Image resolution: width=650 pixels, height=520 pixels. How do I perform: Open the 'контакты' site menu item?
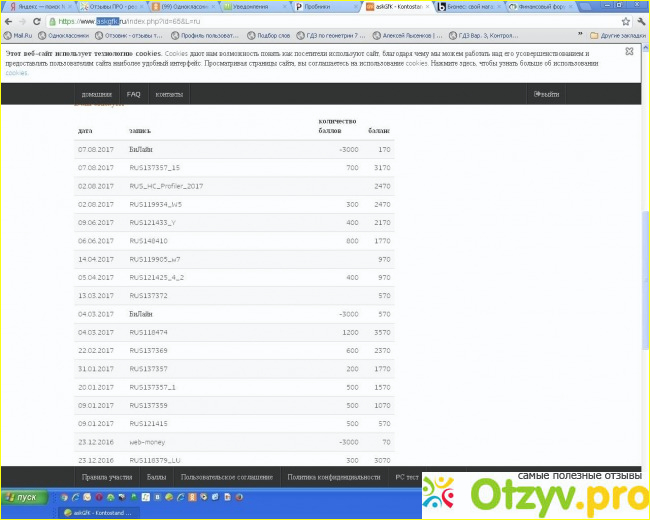[169, 94]
